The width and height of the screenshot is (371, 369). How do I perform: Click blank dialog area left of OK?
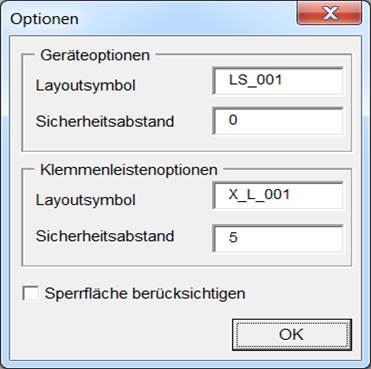(x=127, y=335)
